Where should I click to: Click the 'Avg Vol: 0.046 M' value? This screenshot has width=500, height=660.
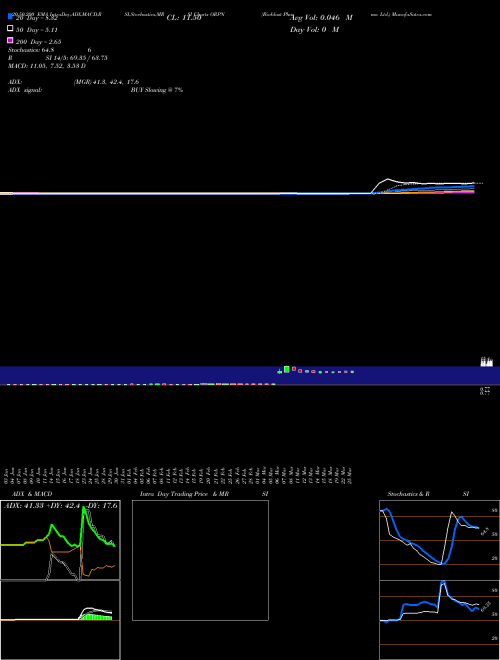click(321, 18)
